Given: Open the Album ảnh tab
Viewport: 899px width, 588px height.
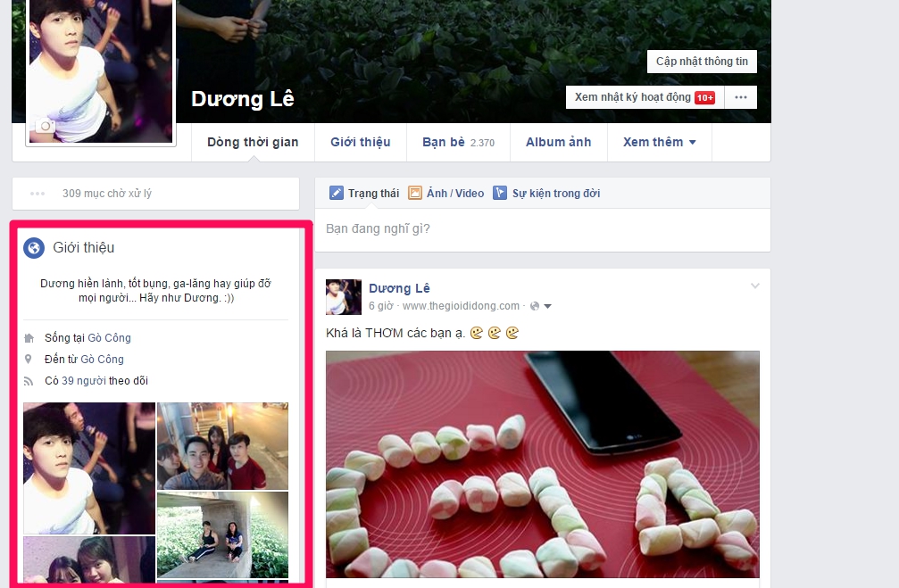Looking at the screenshot, I should (558, 141).
